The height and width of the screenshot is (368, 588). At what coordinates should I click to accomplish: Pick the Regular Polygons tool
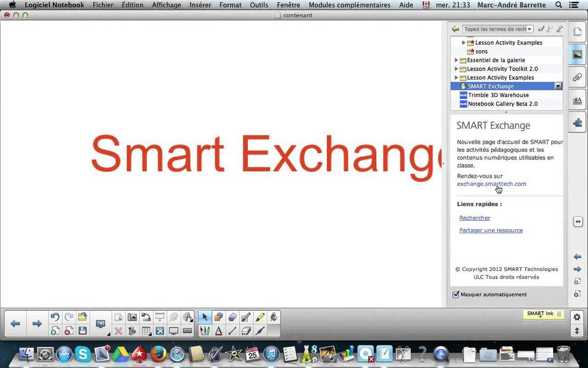pos(233,317)
